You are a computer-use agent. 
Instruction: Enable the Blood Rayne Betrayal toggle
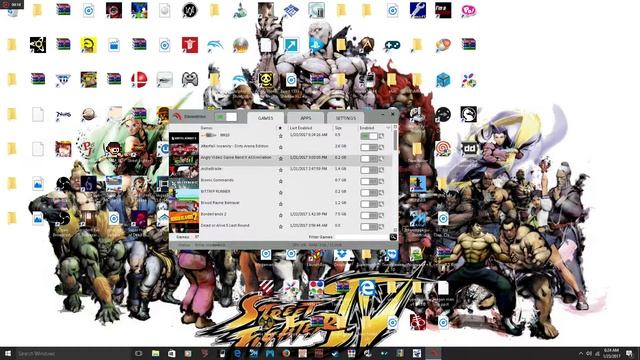[x=369, y=204]
